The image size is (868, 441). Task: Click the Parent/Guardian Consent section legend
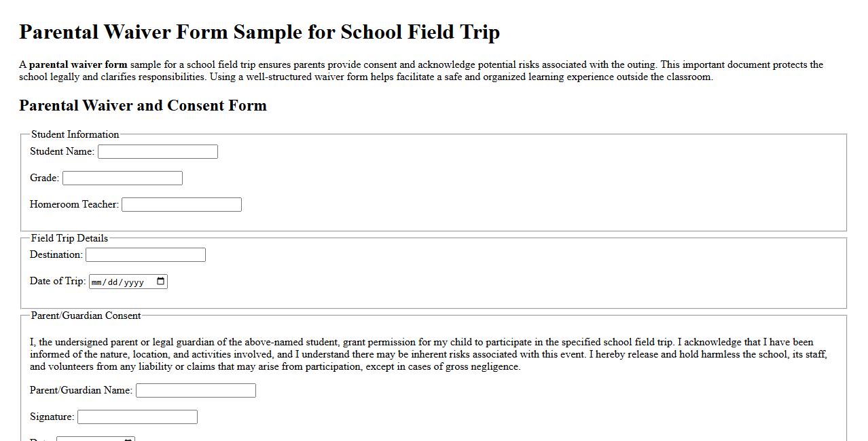pos(85,315)
